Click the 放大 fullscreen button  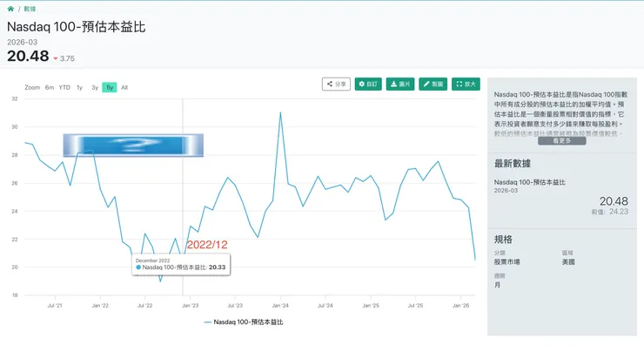point(466,84)
